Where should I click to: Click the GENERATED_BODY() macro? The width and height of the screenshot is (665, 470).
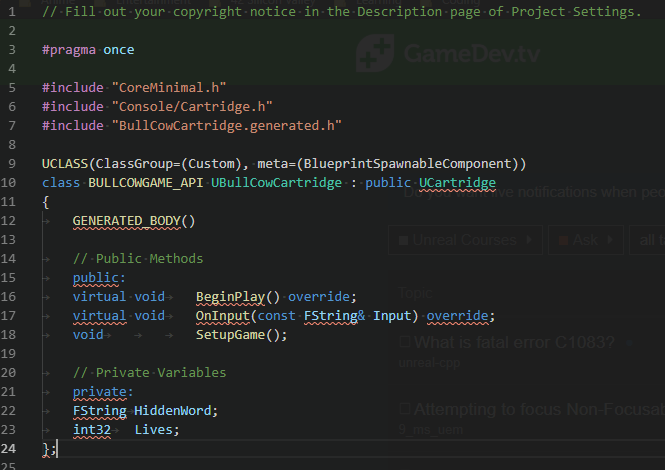pyautogui.click(x=134, y=221)
